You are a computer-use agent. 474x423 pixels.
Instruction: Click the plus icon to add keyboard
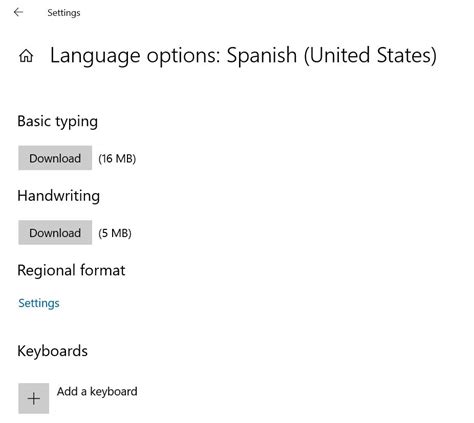point(34,398)
